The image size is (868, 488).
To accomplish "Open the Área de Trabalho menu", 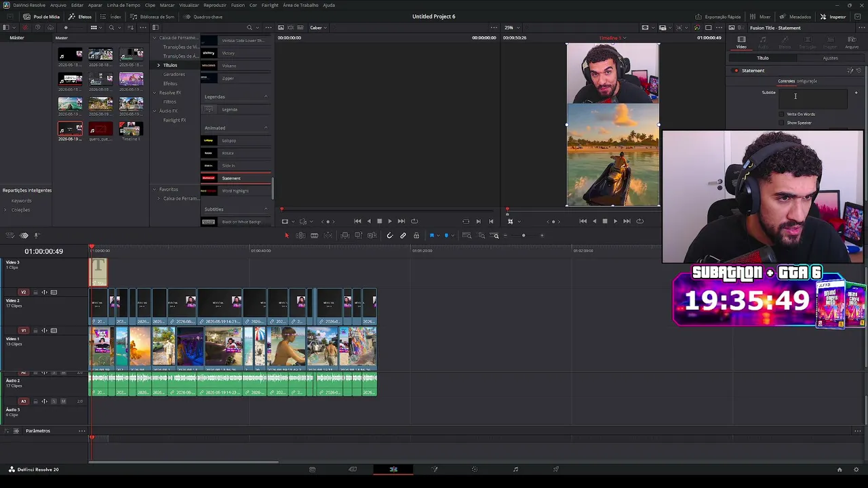I will 299,5.
